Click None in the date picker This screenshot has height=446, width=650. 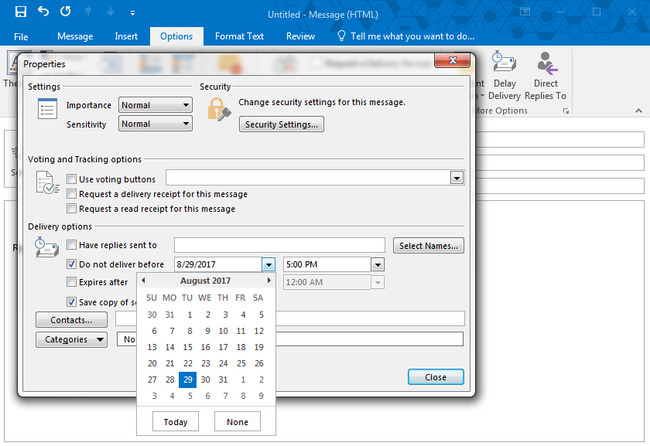(x=237, y=422)
